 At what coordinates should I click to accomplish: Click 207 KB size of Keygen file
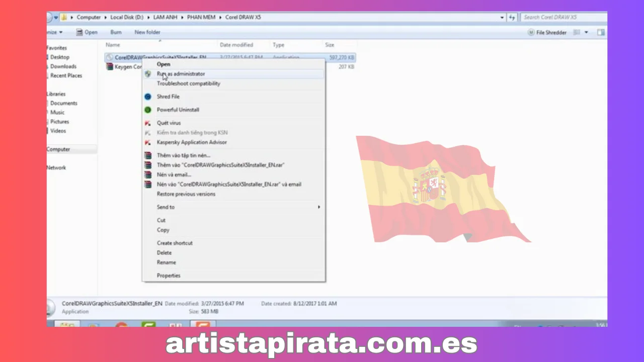(x=346, y=67)
